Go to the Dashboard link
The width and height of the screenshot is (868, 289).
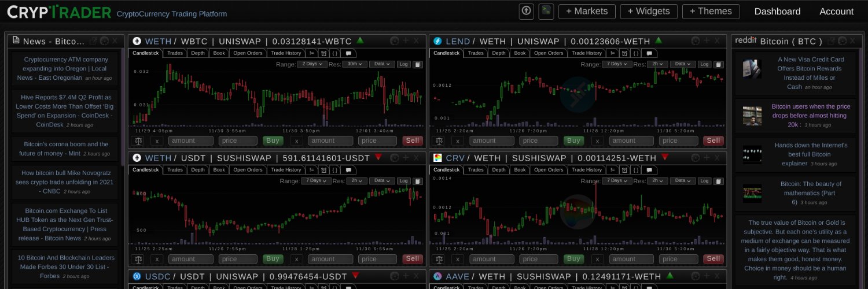[x=777, y=12]
